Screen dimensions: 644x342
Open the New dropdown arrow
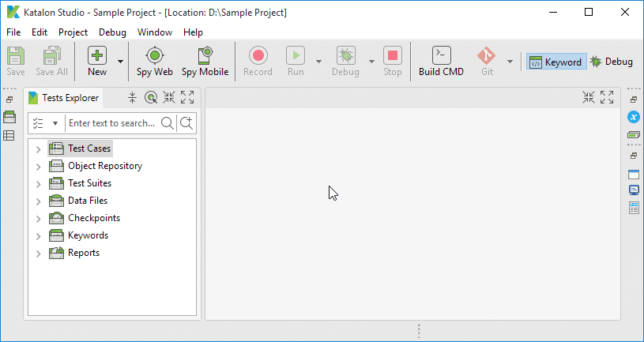(x=120, y=62)
